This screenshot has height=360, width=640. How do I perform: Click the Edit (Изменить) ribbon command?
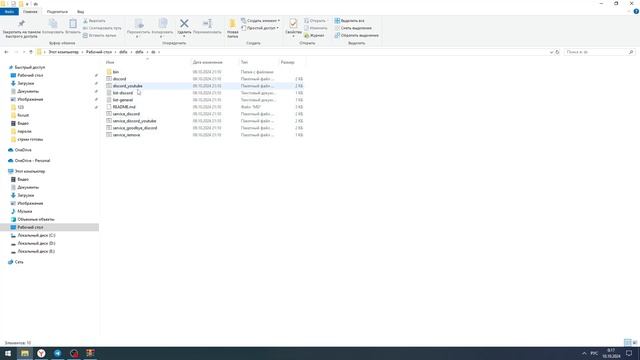pyautogui.click(x=316, y=28)
